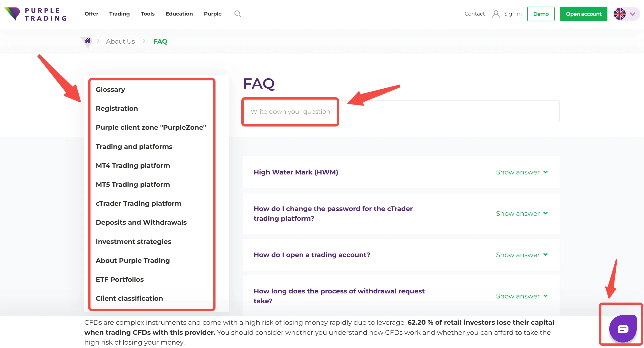This screenshot has width=644, height=348.
Task: Go to About Us breadcrumb
Action: (120, 41)
